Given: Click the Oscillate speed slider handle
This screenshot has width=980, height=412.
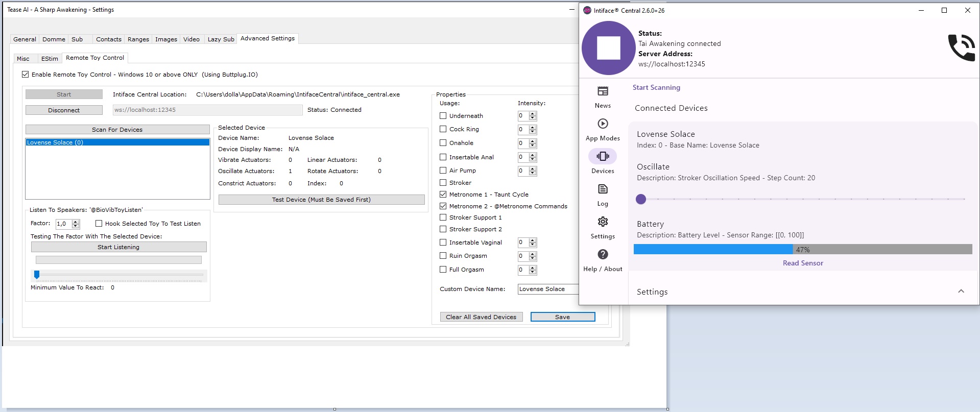Looking at the screenshot, I should (641, 199).
